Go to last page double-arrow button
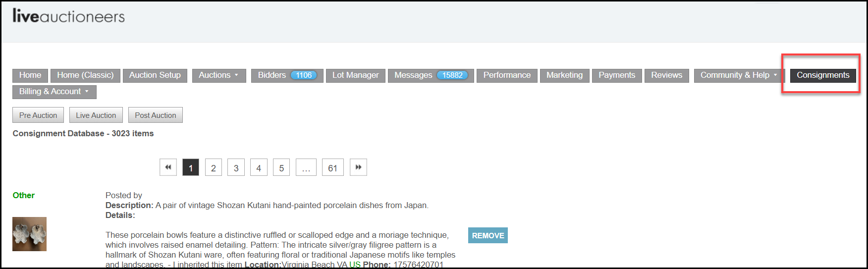Screen dimensions: 868x269 (358, 167)
